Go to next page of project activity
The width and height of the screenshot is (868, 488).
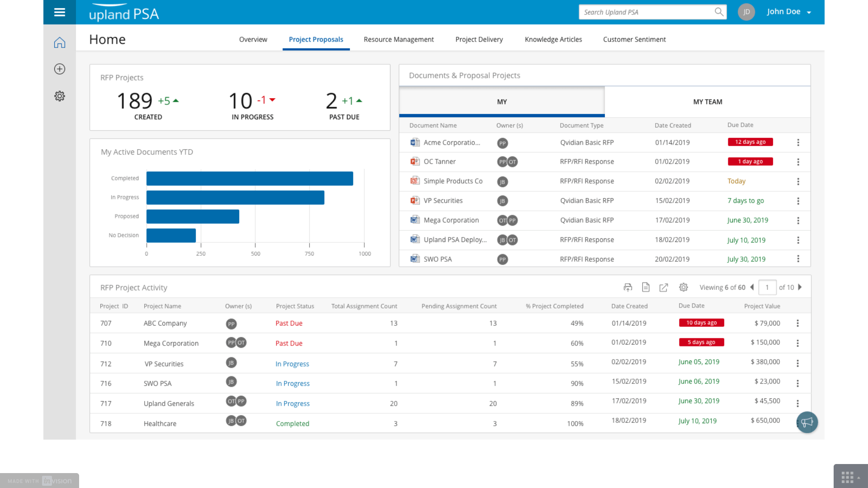tap(800, 287)
